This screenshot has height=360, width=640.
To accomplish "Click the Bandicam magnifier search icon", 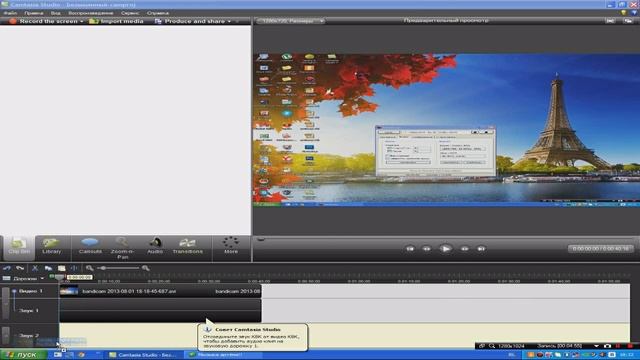I will 492,346.
